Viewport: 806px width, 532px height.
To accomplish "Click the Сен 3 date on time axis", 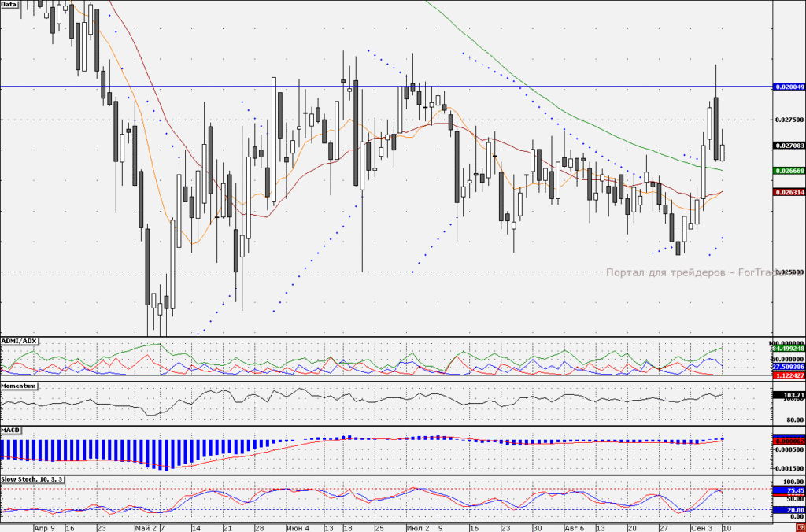I will point(701,528).
